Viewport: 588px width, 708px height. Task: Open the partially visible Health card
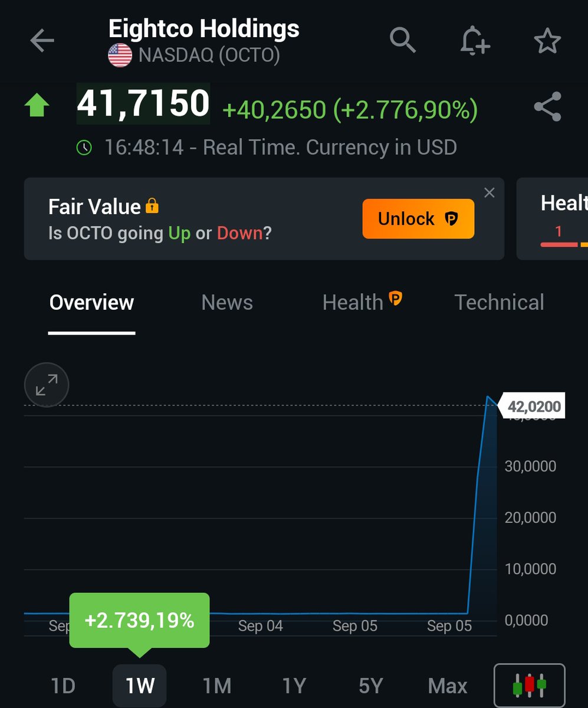point(552,219)
